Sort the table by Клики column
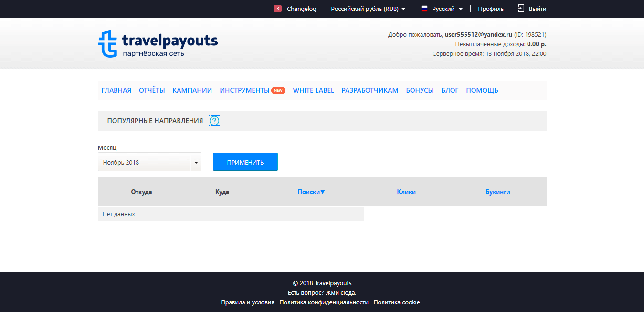The image size is (644, 312). (406, 192)
